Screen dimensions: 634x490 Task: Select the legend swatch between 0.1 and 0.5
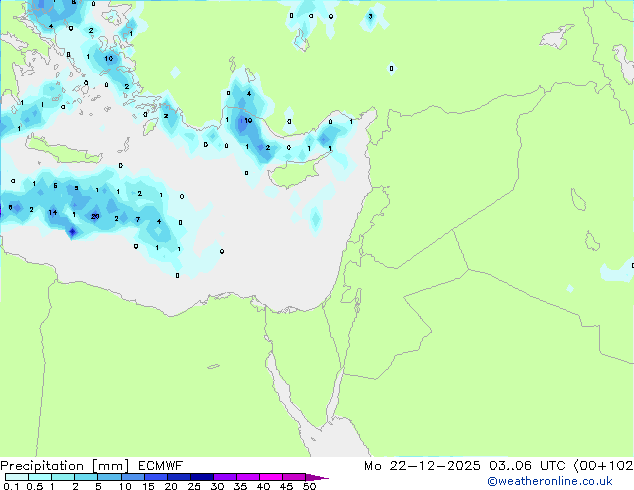(x=17, y=477)
